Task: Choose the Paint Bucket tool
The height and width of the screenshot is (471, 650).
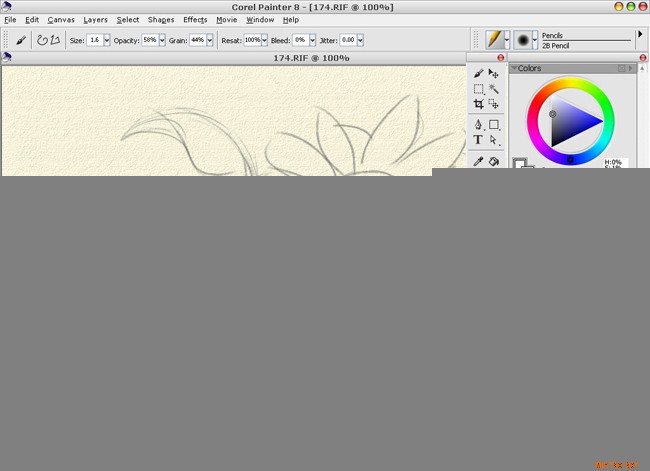Action: (x=494, y=161)
